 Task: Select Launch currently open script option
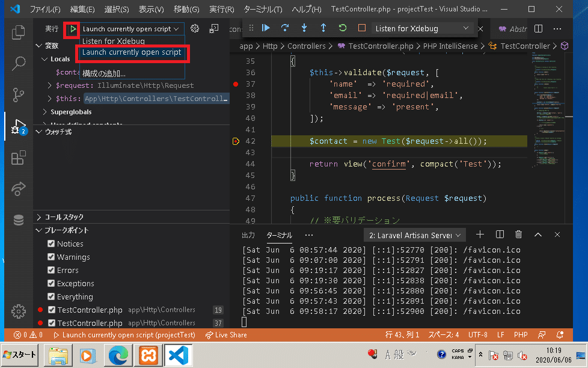tap(132, 52)
